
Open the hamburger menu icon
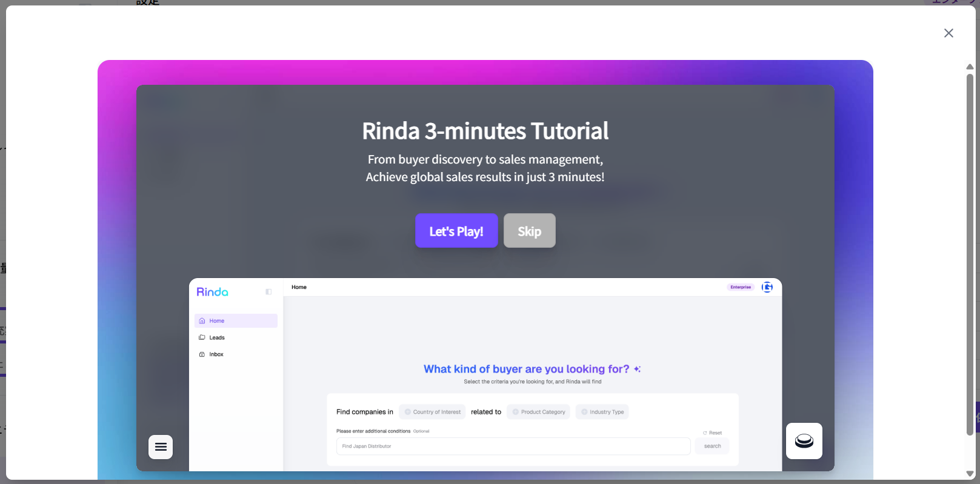[161, 447]
